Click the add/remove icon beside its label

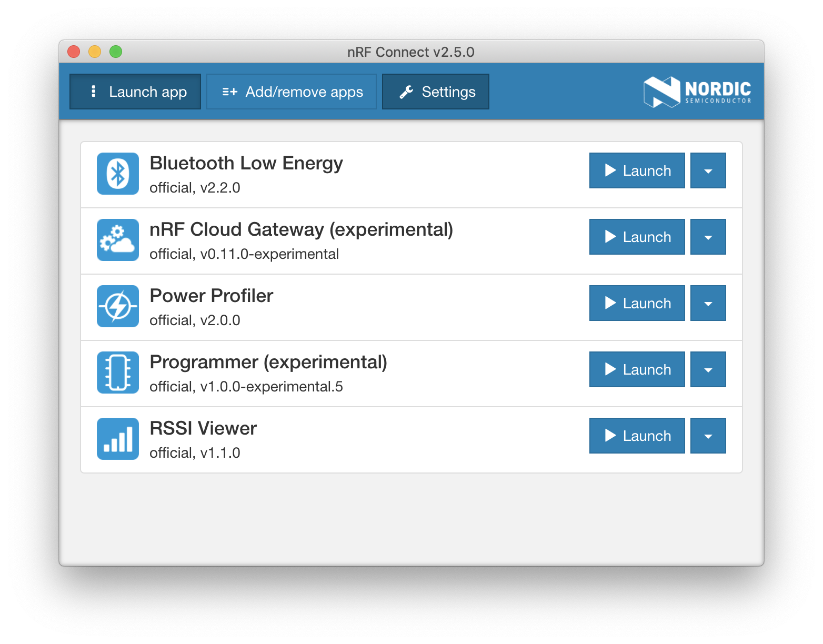(229, 91)
